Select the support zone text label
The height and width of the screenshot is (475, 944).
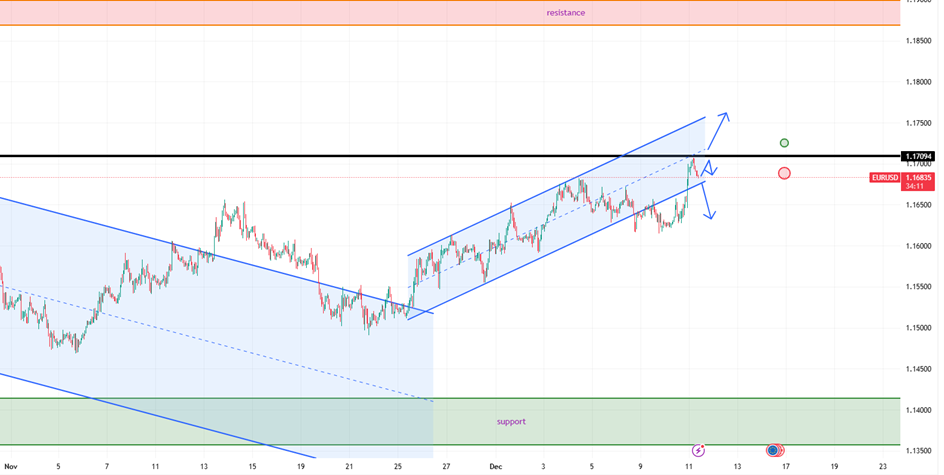511,421
